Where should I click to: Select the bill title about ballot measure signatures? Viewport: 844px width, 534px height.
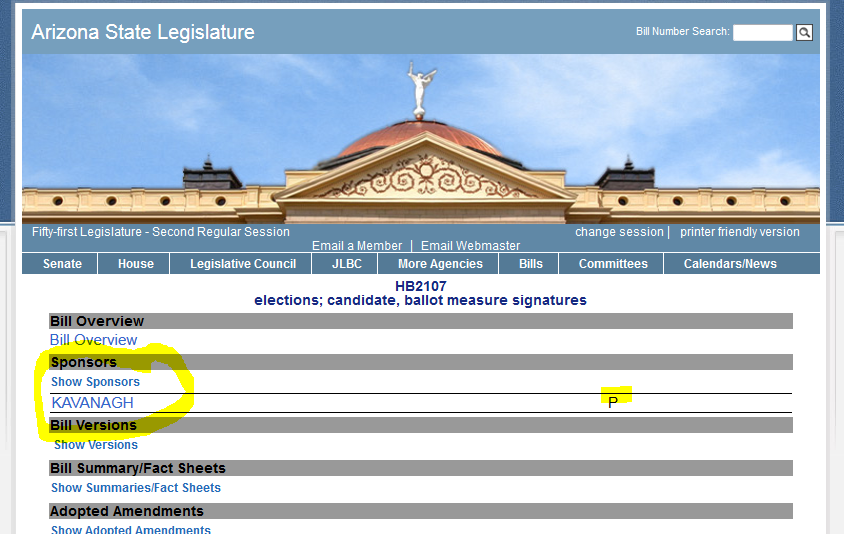click(x=420, y=300)
